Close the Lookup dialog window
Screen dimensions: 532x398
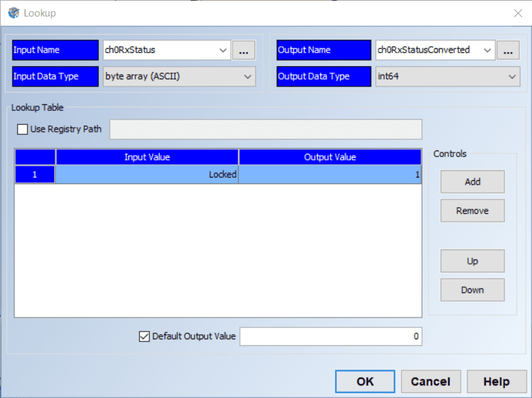point(517,13)
